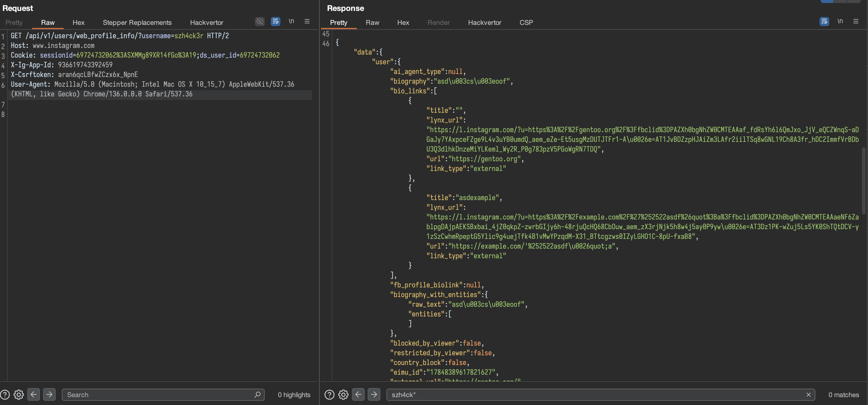Screen dimensions: 868x405
Task: Switch Response view to Raw tab
Action: 372,23
